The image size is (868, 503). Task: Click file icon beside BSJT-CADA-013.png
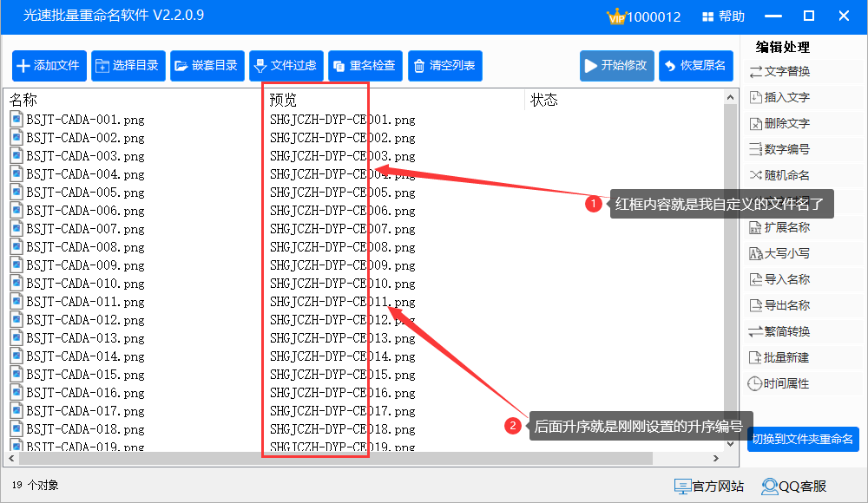(x=16, y=337)
